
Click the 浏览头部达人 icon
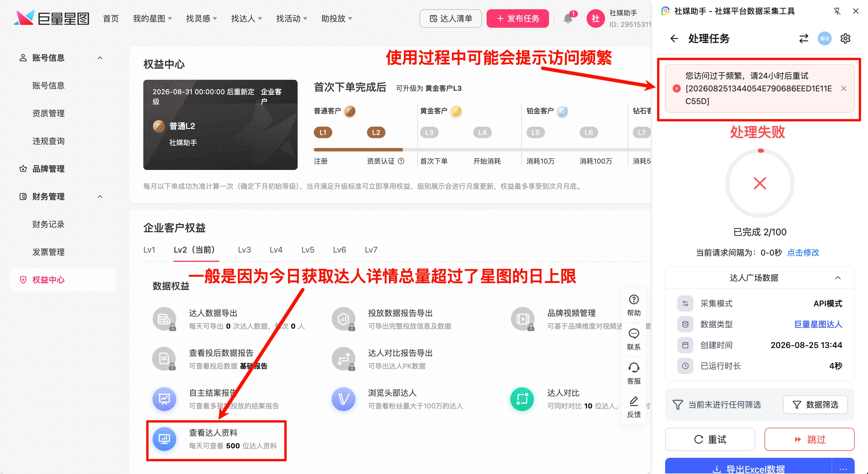[x=343, y=399]
